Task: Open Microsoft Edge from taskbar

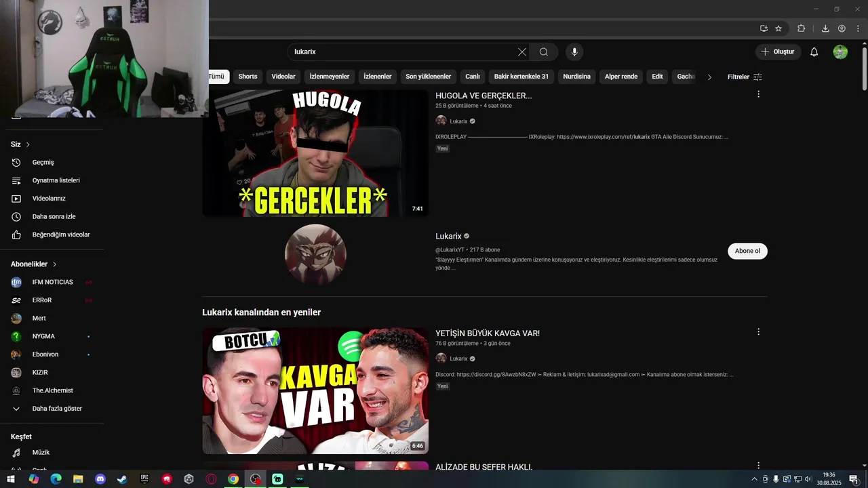Action: [x=56, y=479]
